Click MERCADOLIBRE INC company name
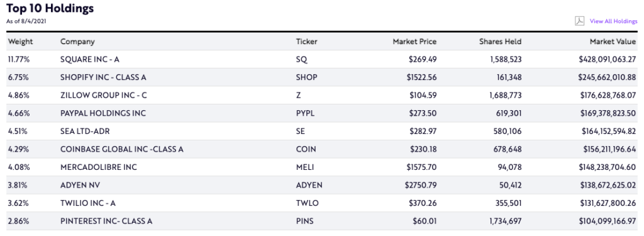 point(99,167)
